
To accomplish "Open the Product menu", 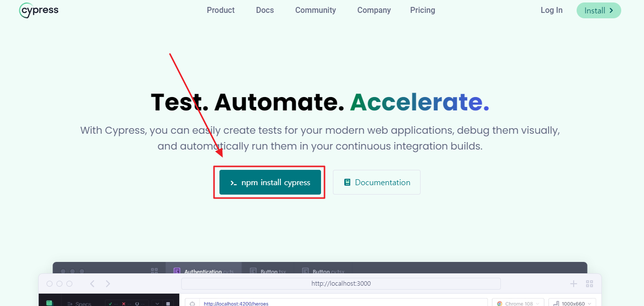I will click(220, 10).
